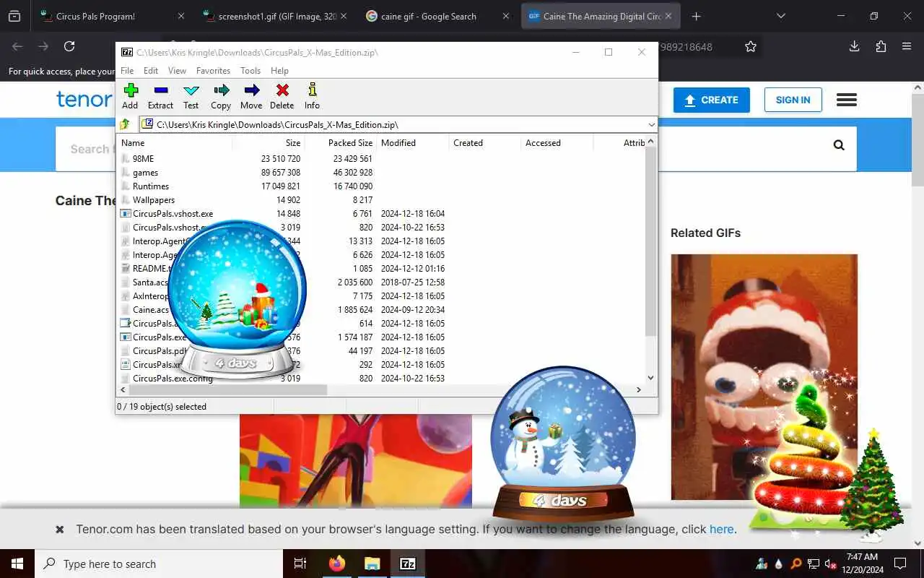
Task: Click the horizontal scrollbar right arrow in 7-Zip
Action: tap(638, 389)
